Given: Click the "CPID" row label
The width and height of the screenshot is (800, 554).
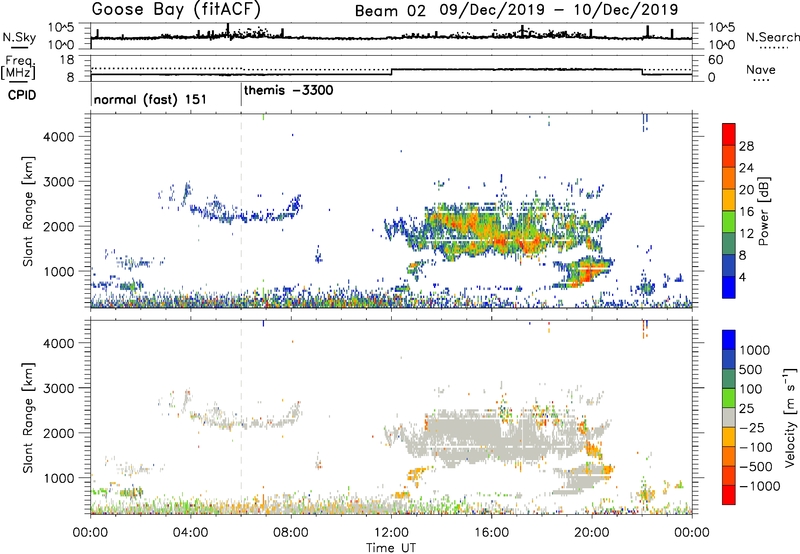Looking at the screenshot, I should click(22, 95).
